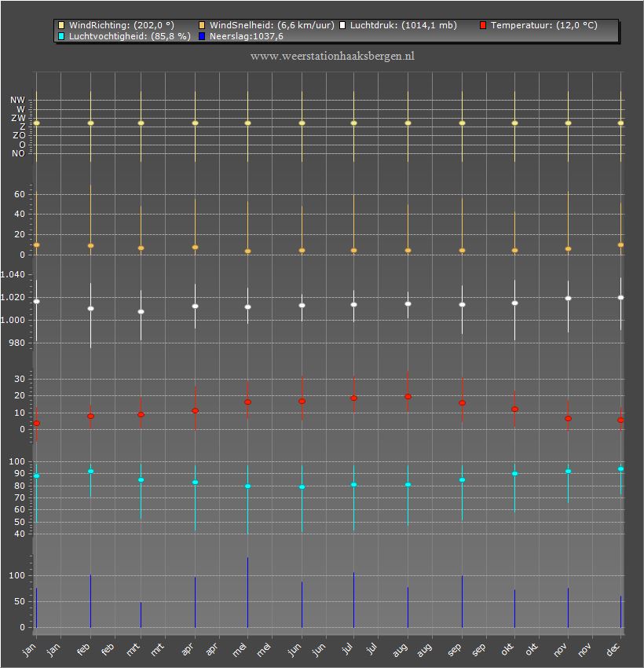
Task: Click the January orange wind speed marker
Action: point(37,245)
